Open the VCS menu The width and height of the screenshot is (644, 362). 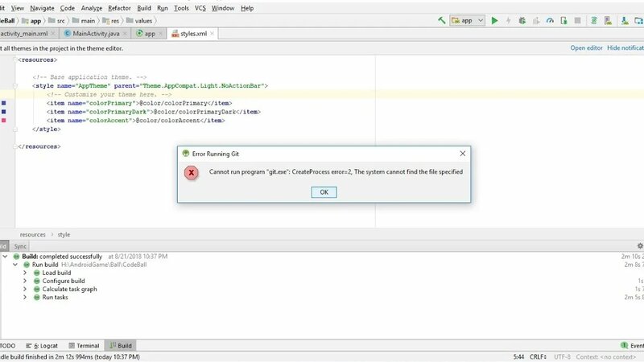200,8
